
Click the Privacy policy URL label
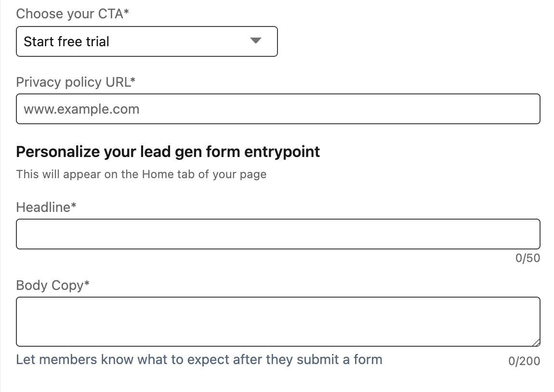pos(76,82)
